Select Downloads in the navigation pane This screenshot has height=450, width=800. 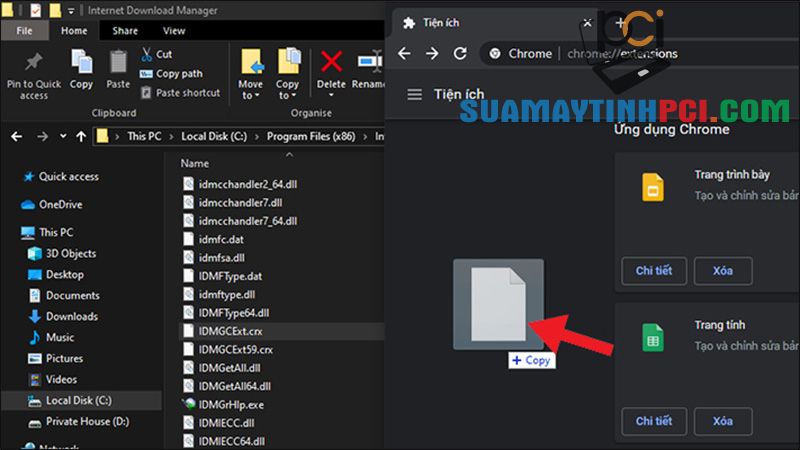coord(71,316)
